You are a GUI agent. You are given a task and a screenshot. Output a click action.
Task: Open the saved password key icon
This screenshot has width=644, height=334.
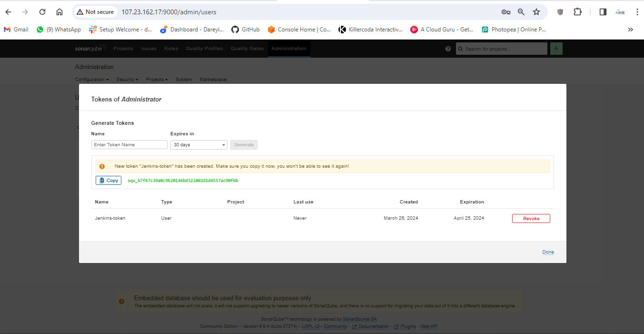click(505, 12)
